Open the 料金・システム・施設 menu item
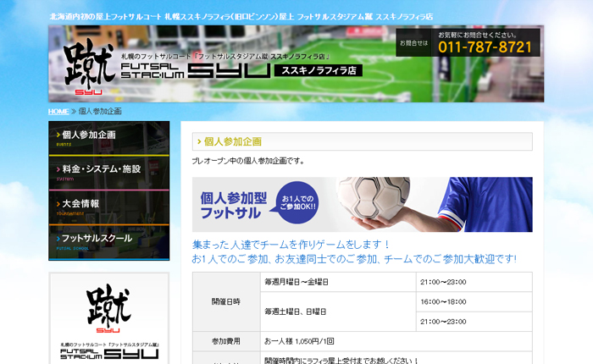This screenshot has width=593, height=364. tap(109, 174)
